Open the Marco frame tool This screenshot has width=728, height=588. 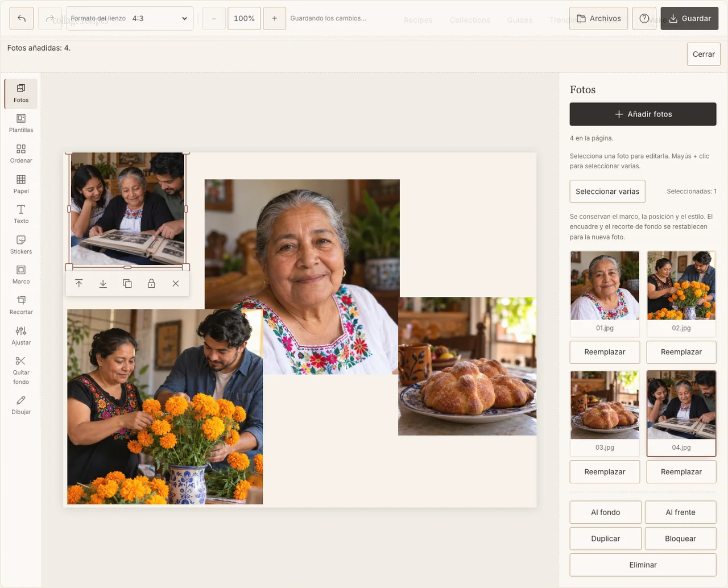[x=21, y=275]
